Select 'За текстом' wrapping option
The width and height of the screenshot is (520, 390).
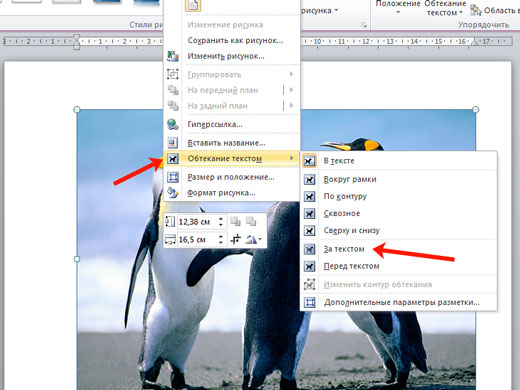[x=344, y=249]
